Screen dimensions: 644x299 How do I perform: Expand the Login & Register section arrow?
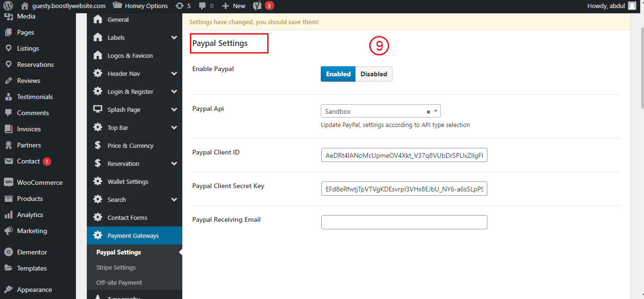click(x=174, y=91)
